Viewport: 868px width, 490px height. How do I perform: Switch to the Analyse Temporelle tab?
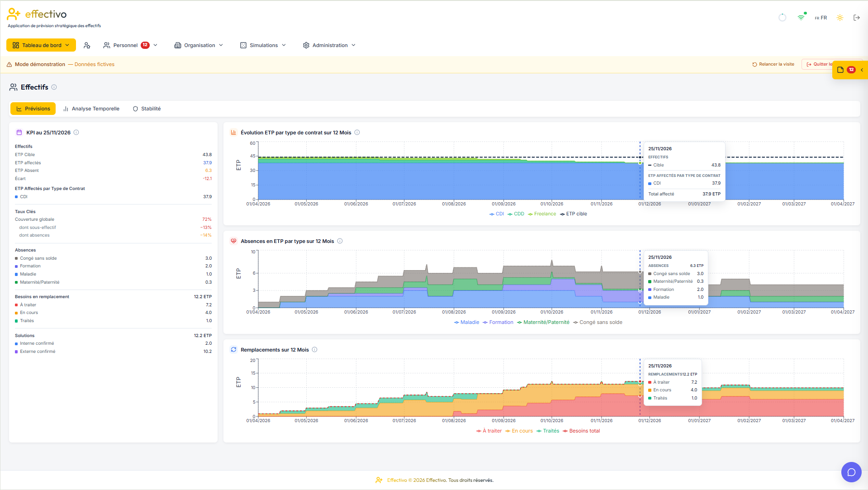(91, 109)
